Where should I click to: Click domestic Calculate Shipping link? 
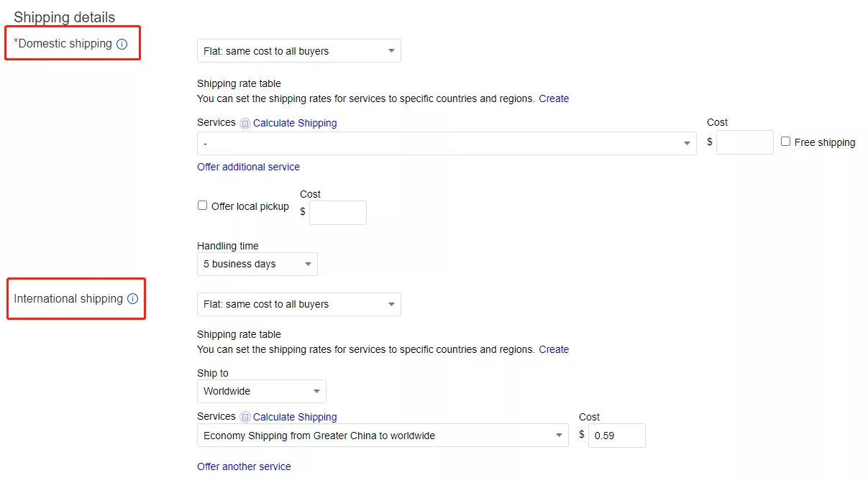pos(295,123)
